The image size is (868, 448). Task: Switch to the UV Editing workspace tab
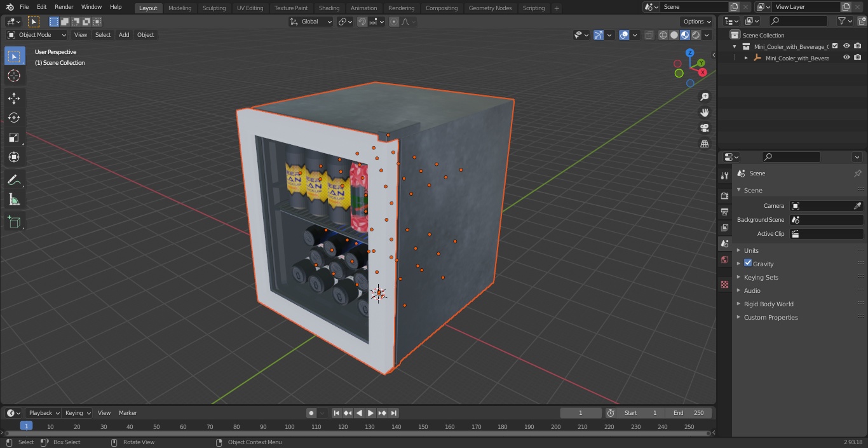tap(250, 8)
